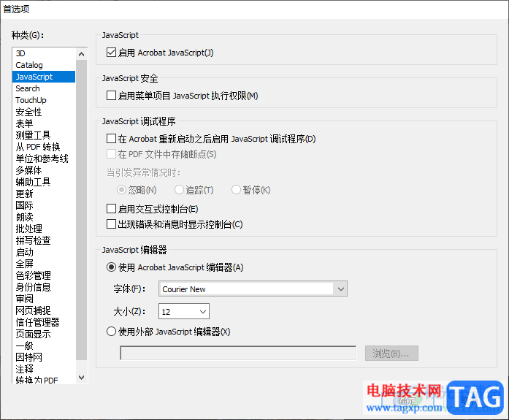The height and width of the screenshot is (420, 509).
Task: Open the 页面显示 category
Action: pos(44,334)
